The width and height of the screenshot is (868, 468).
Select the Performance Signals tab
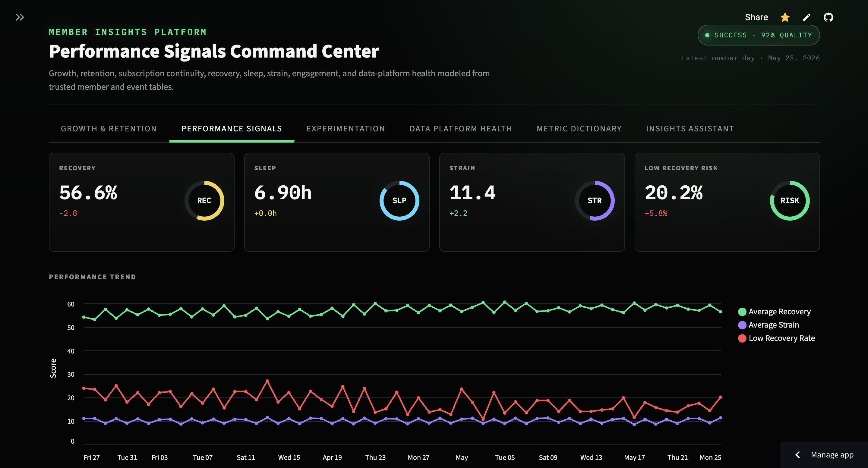click(232, 129)
